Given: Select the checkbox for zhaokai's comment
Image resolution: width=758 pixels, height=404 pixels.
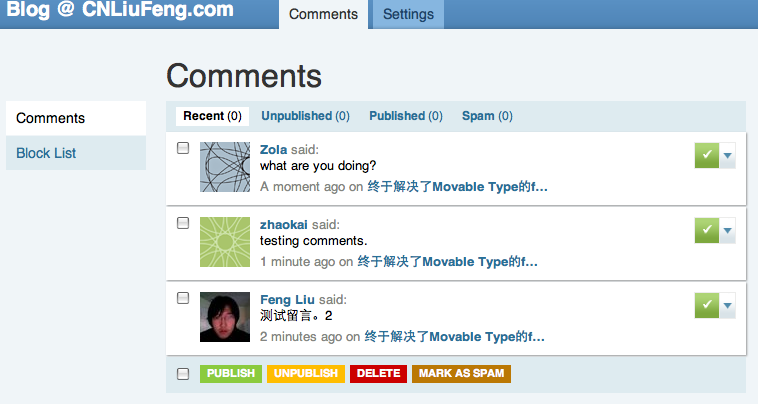Looking at the screenshot, I should point(183,223).
